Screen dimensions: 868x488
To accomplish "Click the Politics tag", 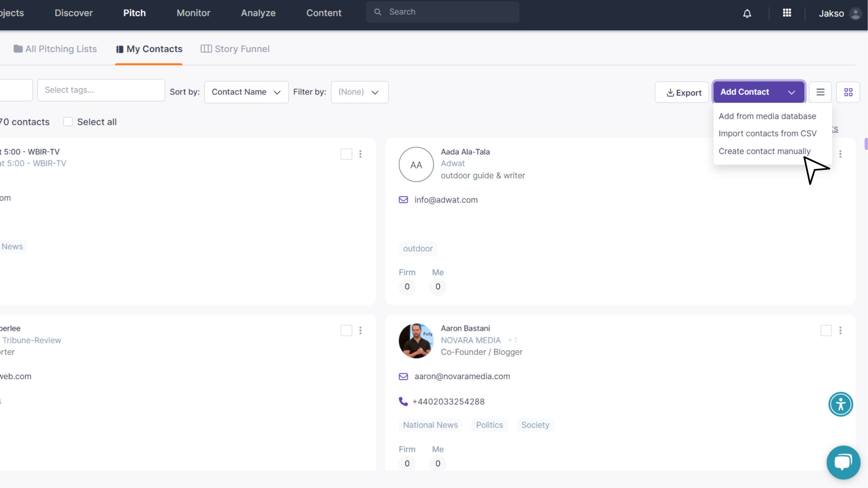I will pos(489,425).
